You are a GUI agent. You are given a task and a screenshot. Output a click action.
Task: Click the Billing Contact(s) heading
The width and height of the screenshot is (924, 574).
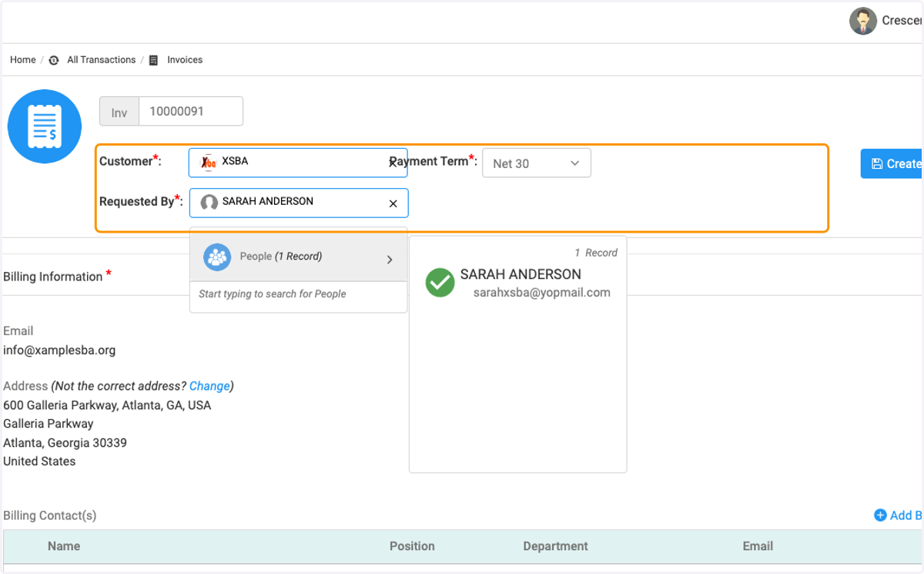(50, 515)
